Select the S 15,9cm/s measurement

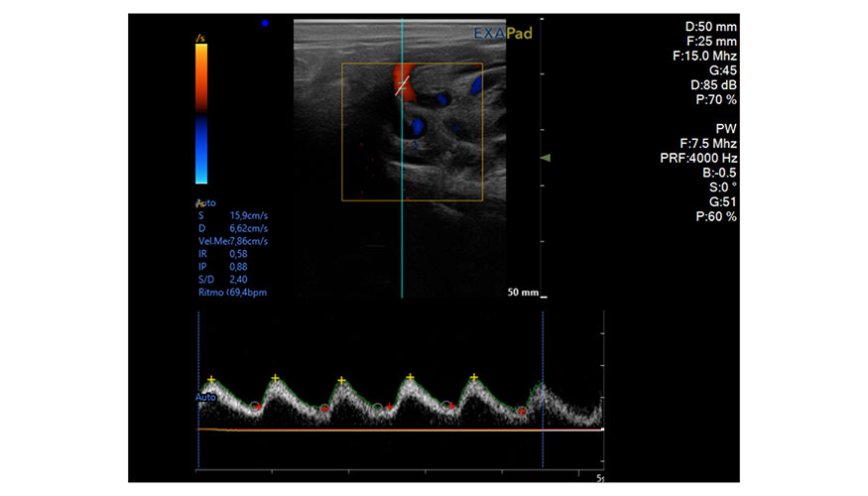pos(233,215)
